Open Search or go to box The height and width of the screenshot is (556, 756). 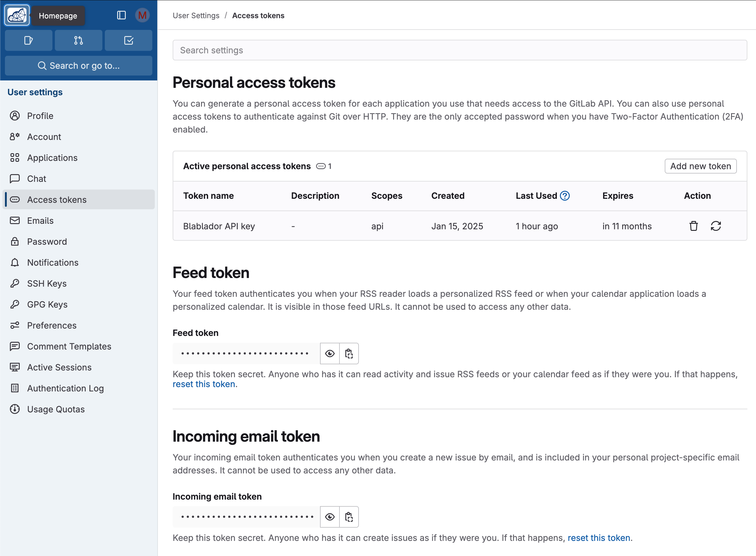pyautogui.click(x=78, y=66)
